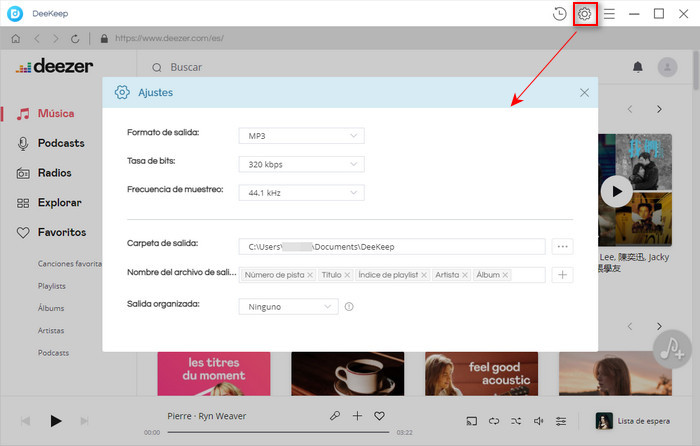Click the info icon beside Salida organizada

(349, 307)
